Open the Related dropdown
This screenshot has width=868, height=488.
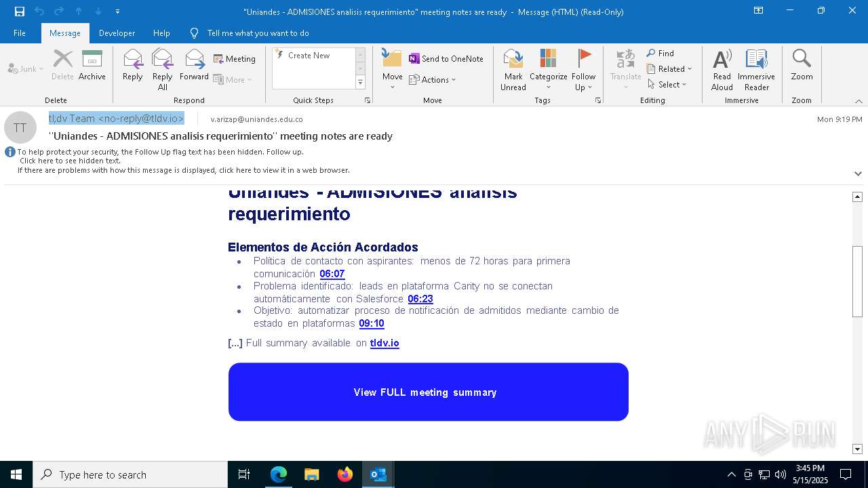coord(669,69)
